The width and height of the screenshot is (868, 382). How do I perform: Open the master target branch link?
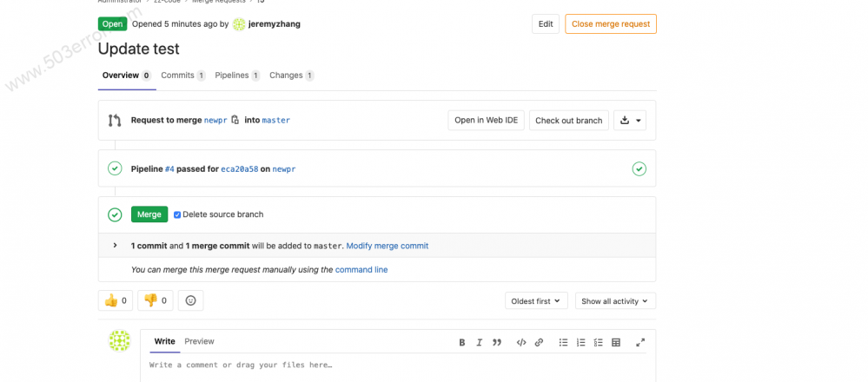point(275,120)
